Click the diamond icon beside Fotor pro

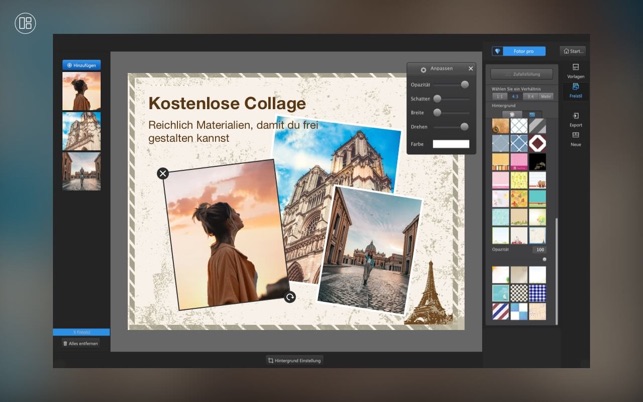point(497,51)
